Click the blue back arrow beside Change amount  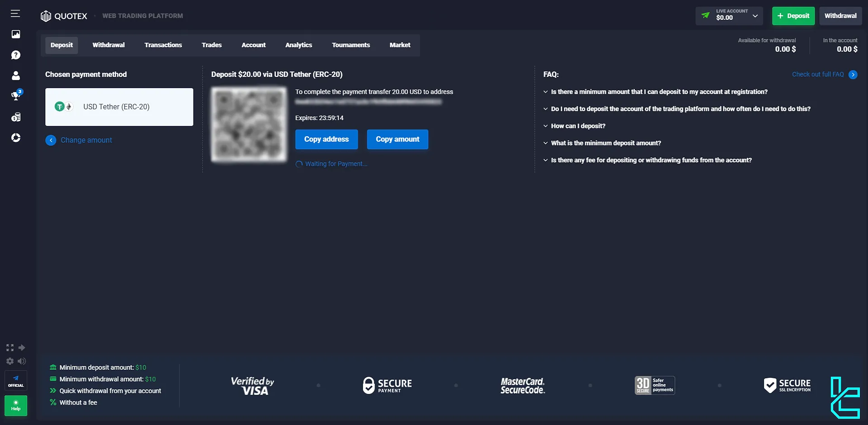click(51, 140)
